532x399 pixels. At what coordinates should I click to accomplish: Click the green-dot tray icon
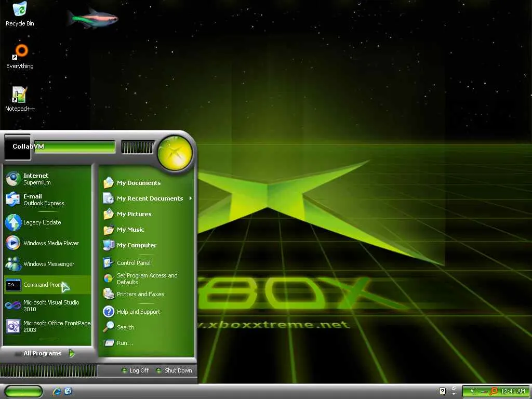[x=473, y=392]
